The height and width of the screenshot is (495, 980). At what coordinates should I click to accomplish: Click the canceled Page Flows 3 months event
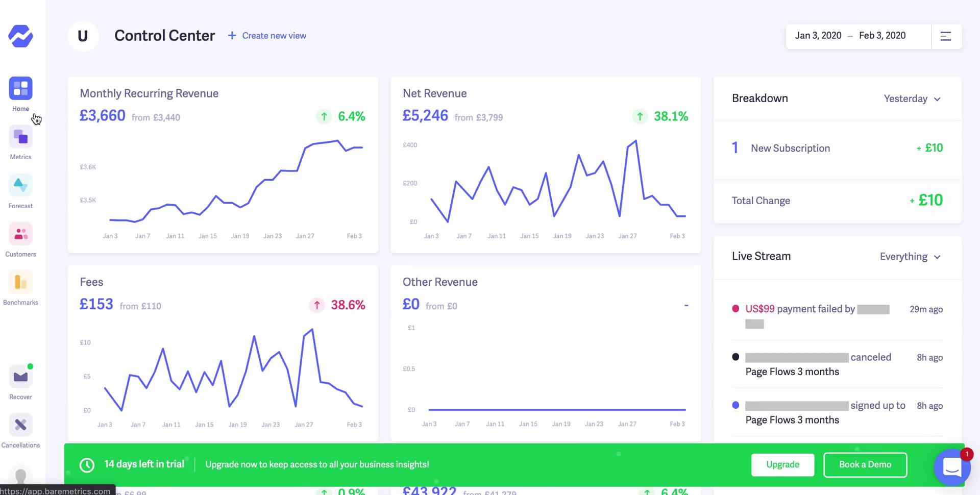pyautogui.click(x=838, y=364)
